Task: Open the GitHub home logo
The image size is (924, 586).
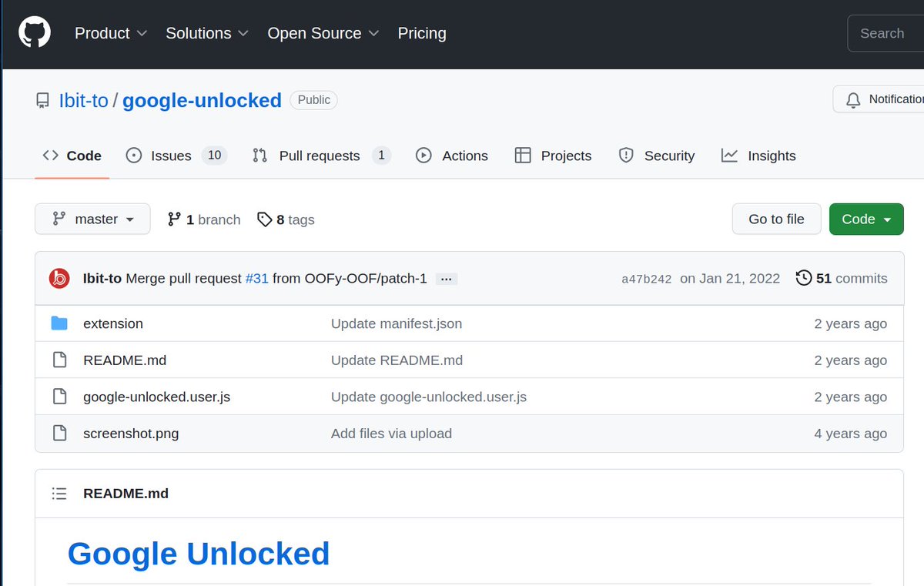Action: click(x=35, y=33)
